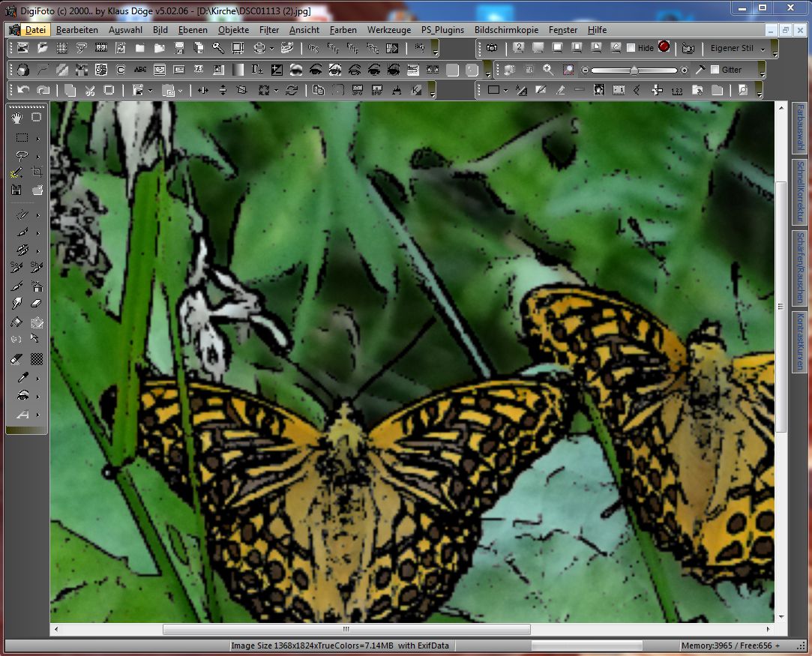Open the Ebenen menu
This screenshot has width=812, height=656.
193,30
